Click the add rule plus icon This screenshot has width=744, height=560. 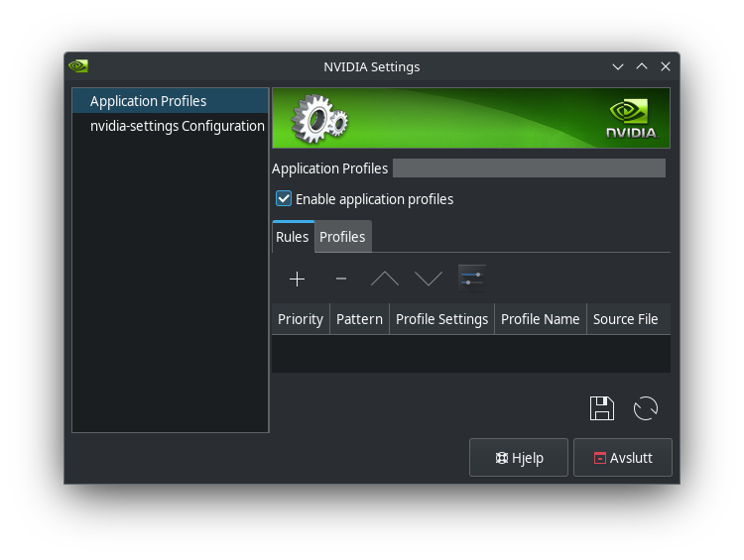point(297,279)
